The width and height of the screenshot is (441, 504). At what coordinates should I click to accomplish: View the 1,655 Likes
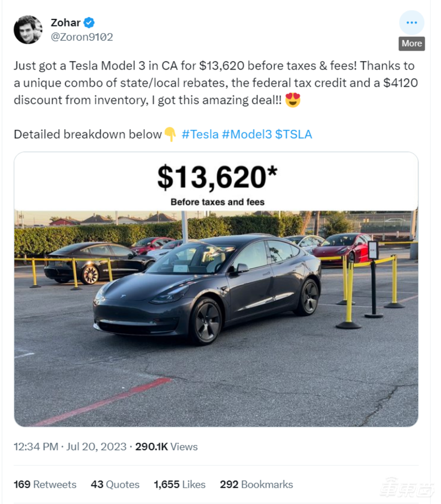tap(179, 484)
